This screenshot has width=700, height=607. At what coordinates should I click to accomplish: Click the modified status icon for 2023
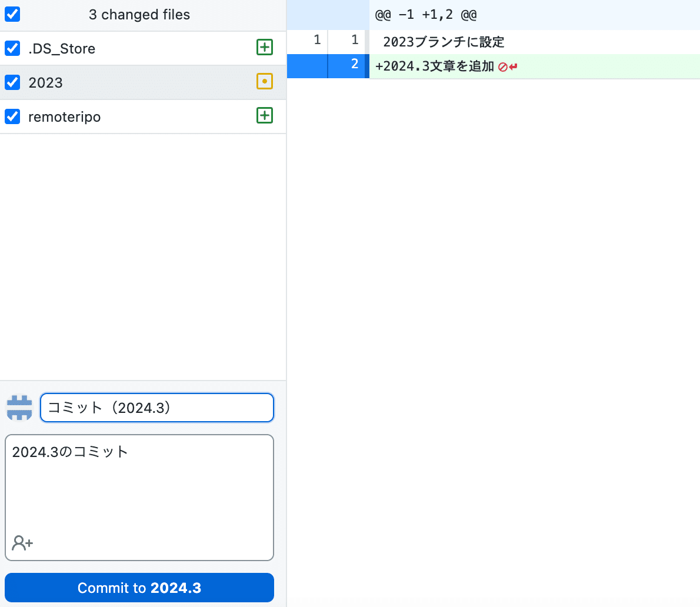click(x=265, y=81)
